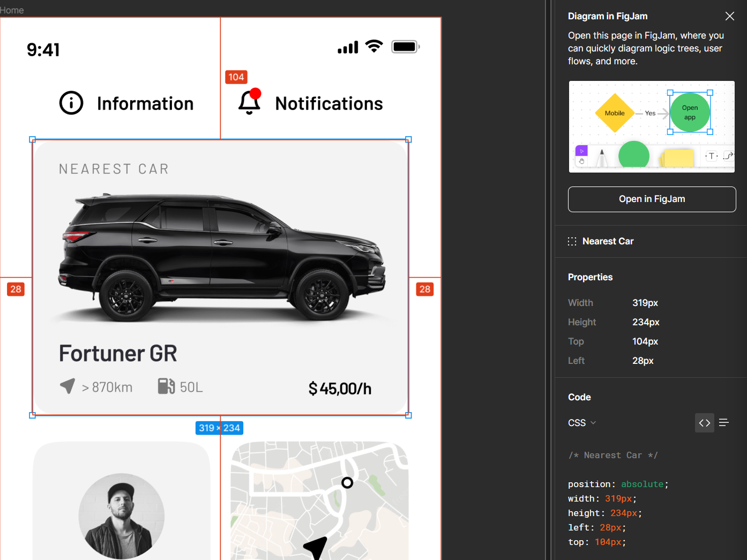
Task: Click the Home breadcrumb label
Action: (x=12, y=10)
